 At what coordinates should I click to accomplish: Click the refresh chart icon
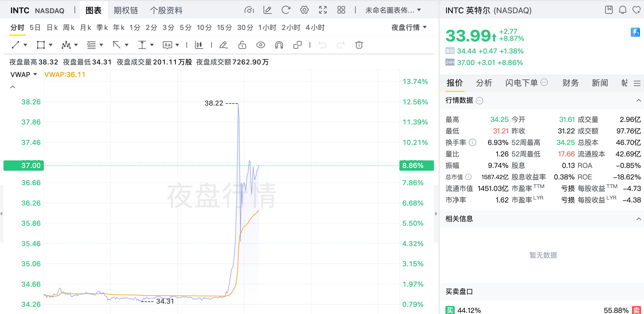pos(286,10)
